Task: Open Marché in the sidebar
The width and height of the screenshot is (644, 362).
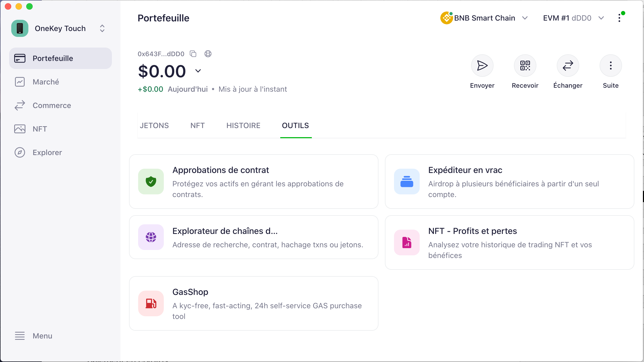Action: (x=46, y=82)
